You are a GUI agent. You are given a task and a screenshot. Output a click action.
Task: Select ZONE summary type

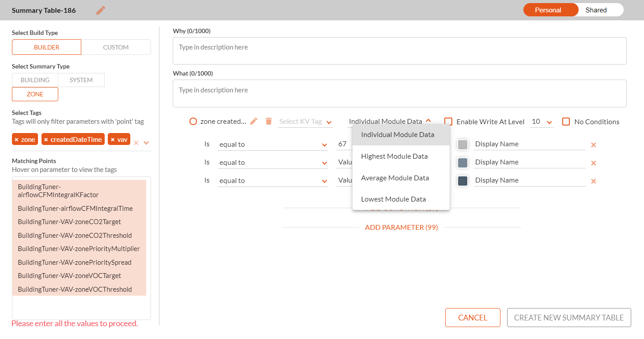35,94
